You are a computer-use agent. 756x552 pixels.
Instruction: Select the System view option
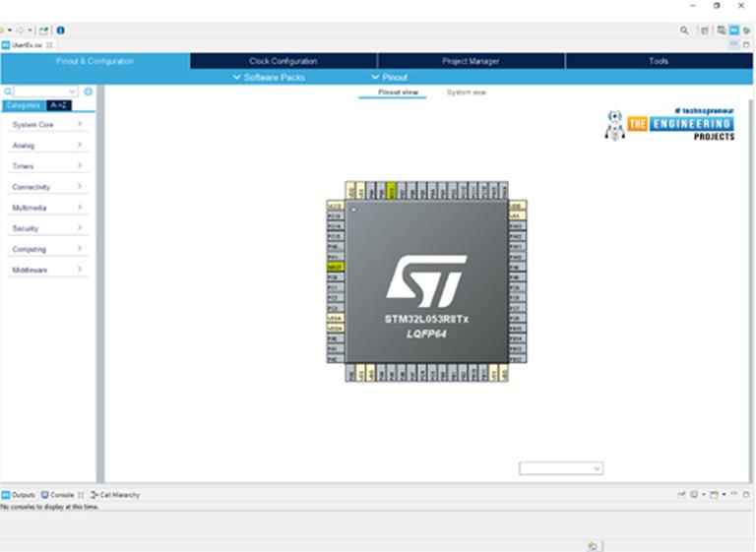point(466,92)
